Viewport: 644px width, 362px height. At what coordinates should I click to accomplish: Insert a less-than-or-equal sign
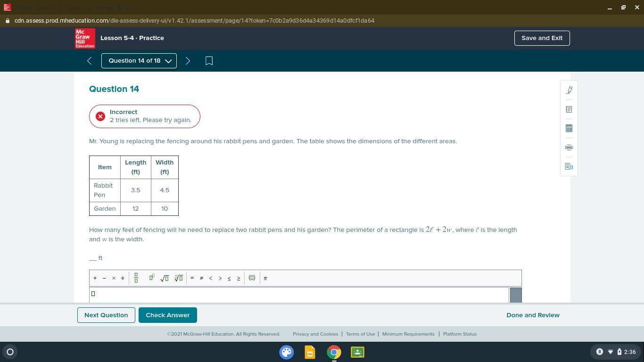click(x=229, y=278)
